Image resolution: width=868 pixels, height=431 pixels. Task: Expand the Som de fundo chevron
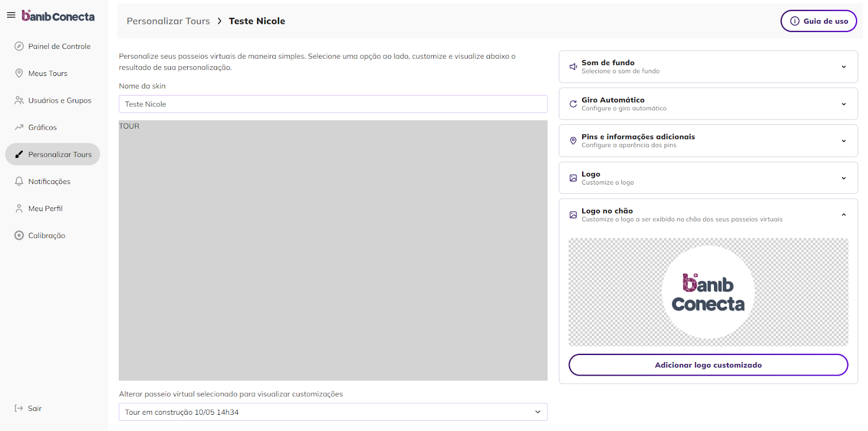click(x=844, y=67)
